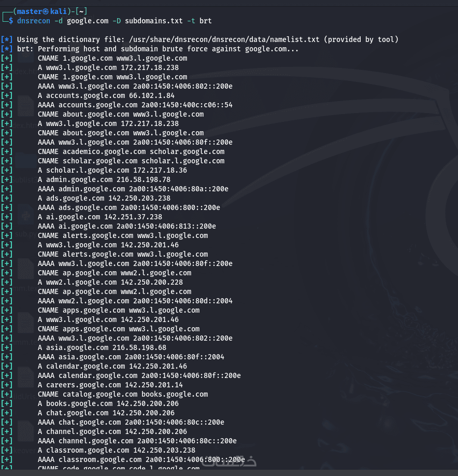Select the 'A accounts.google.com 66.102.1.84' record
458x476 pixels.
pyautogui.click(x=106, y=95)
